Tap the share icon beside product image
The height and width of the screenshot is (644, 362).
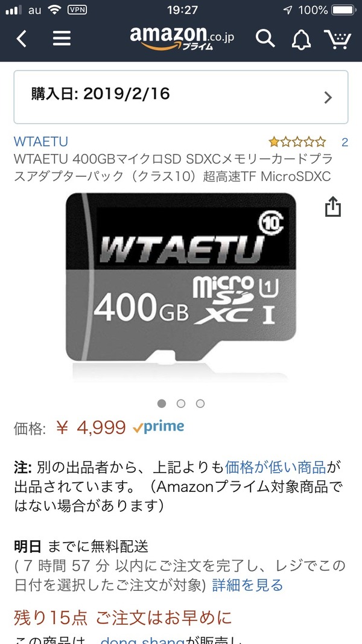pos(333,206)
